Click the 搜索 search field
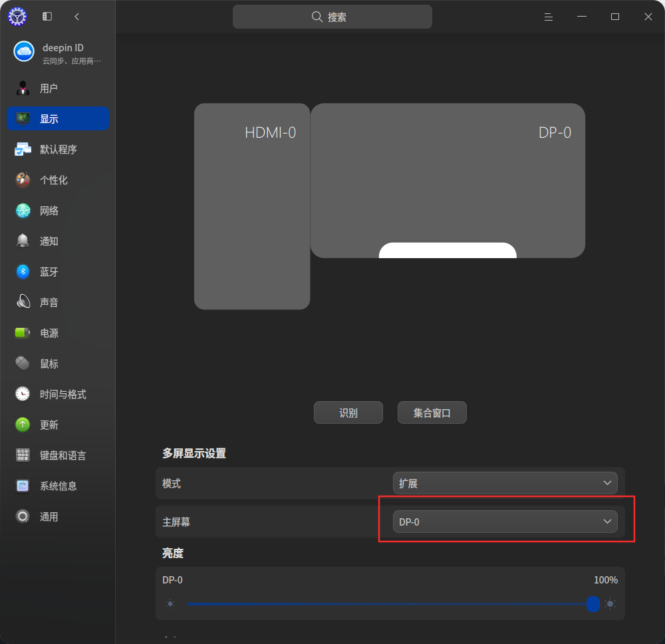 [x=332, y=17]
